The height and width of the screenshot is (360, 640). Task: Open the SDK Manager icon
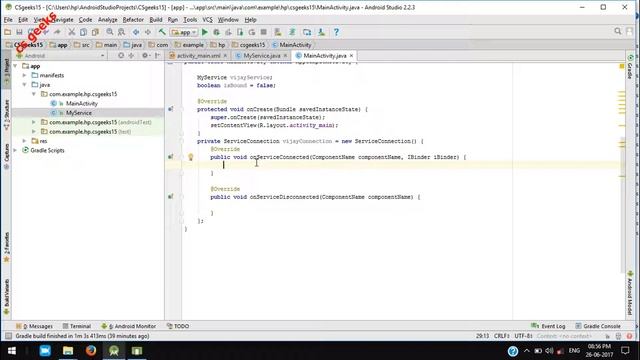point(321,32)
